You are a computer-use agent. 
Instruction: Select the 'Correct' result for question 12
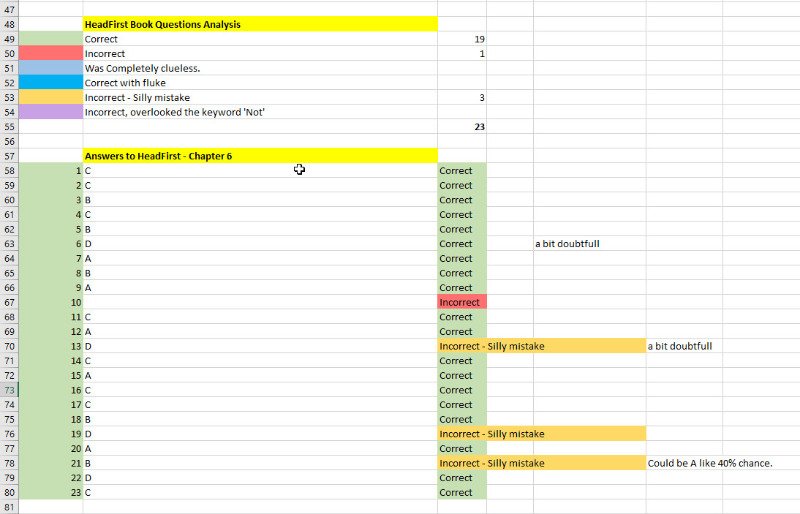point(462,331)
